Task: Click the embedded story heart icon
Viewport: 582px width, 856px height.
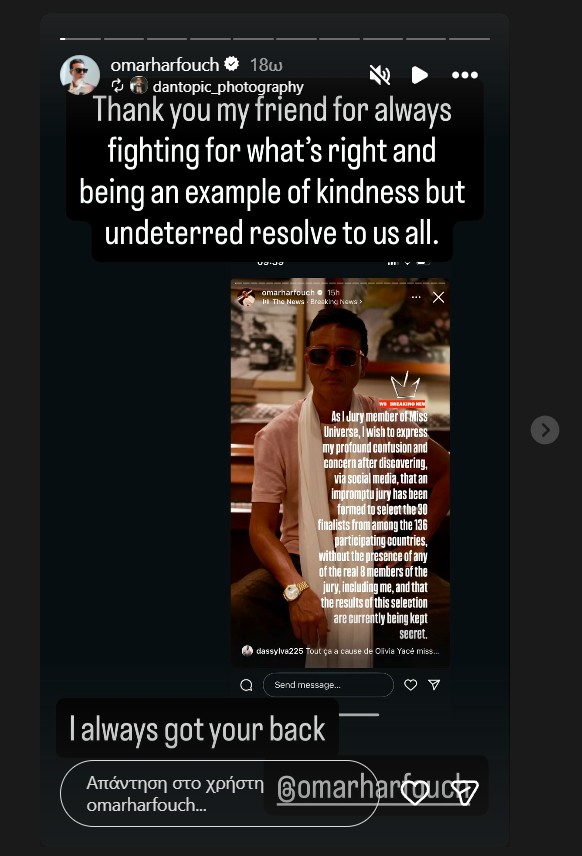Action: coord(411,685)
